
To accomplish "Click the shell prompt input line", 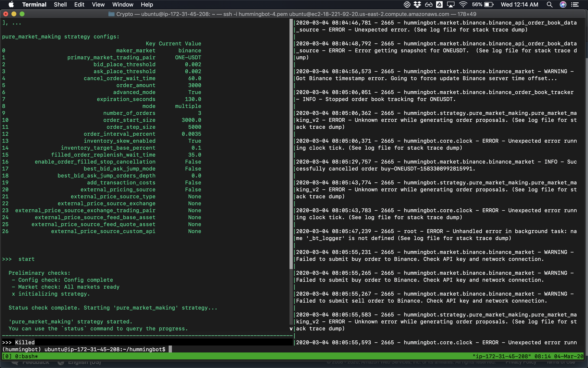I will [147, 349].
